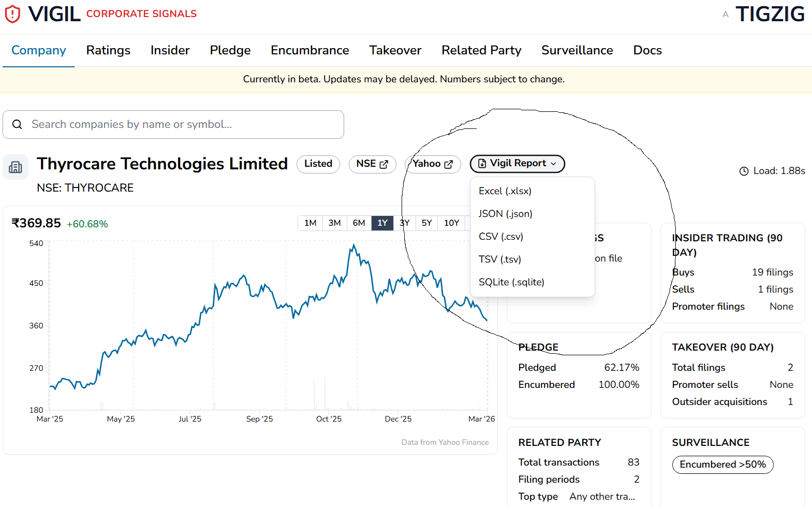Click the TIGZIG logo
The height and width of the screenshot is (507, 812).
[x=770, y=14]
